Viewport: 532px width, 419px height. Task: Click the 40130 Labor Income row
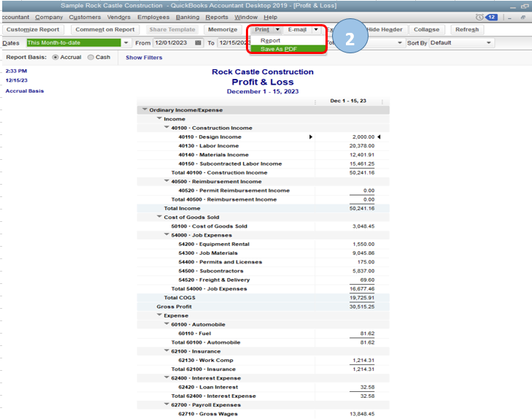pyautogui.click(x=263, y=146)
